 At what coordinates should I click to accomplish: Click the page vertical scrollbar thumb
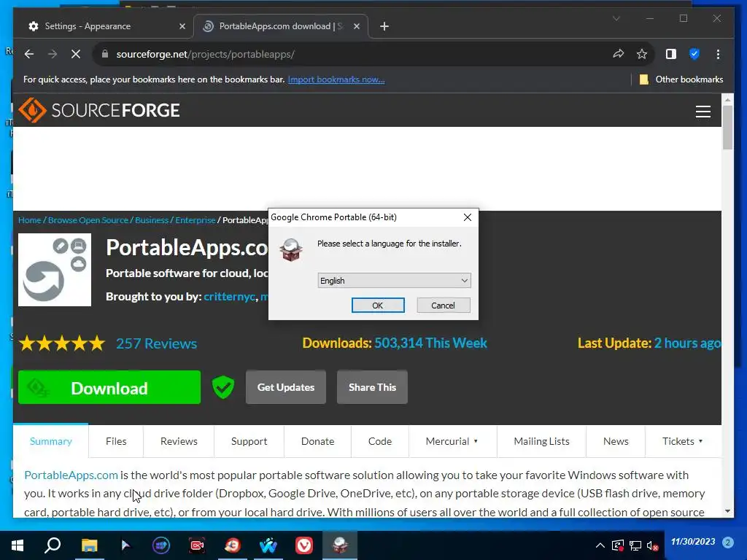coord(727,128)
